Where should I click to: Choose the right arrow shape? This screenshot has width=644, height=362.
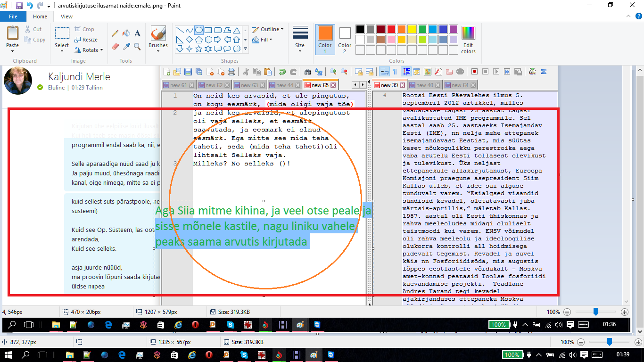[217, 39]
